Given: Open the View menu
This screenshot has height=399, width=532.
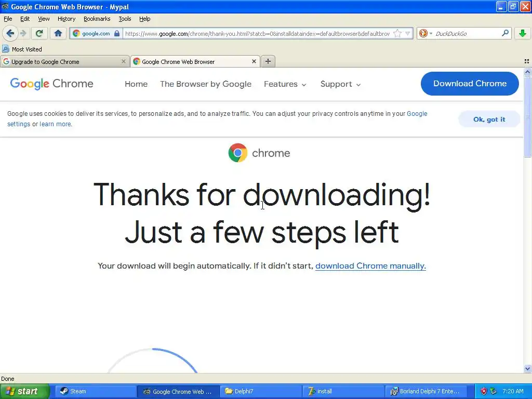Looking at the screenshot, I should 44,19.
